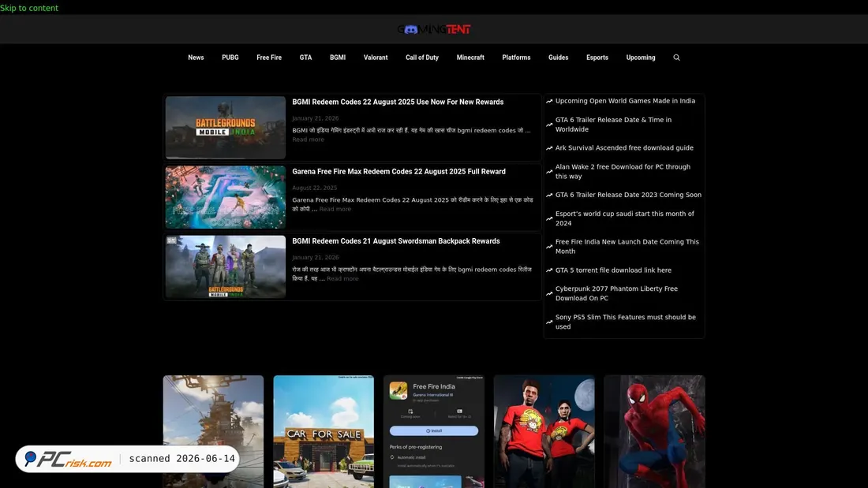Select the BGMI navigation item

coord(338,58)
